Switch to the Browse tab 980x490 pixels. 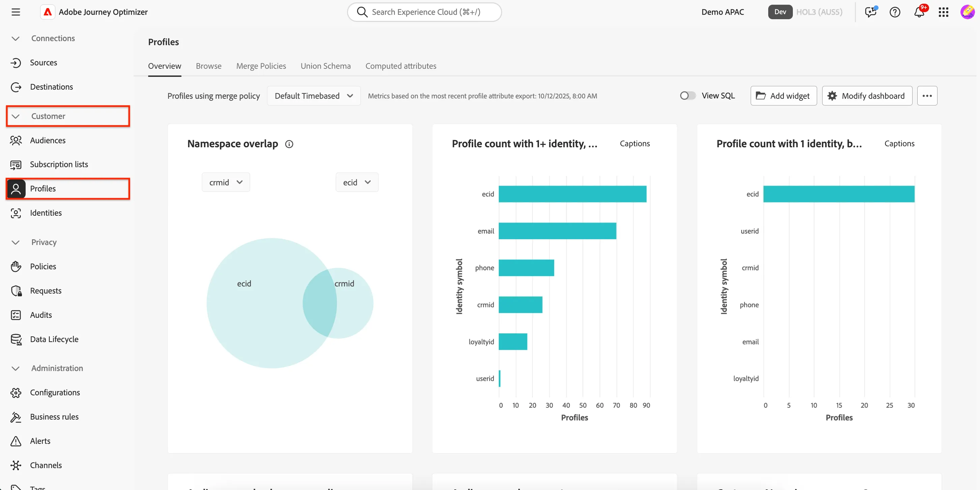pyautogui.click(x=208, y=66)
